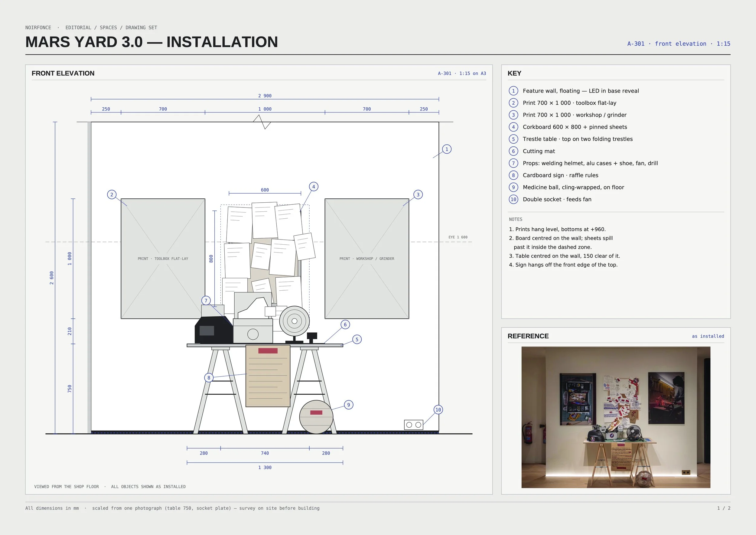Click the break-line zigzag at the wall top
The height and width of the screenshot is (535, 756).
(262, 122)
